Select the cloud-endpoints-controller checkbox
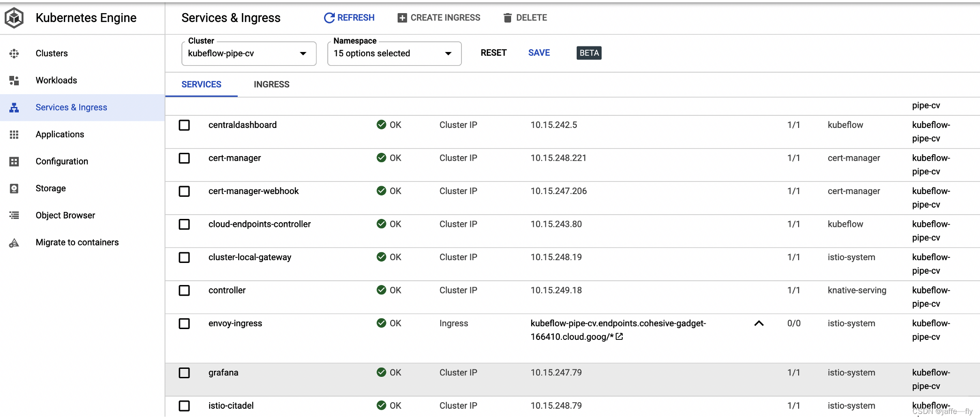The image size is (980, 420). pos(184,224)
